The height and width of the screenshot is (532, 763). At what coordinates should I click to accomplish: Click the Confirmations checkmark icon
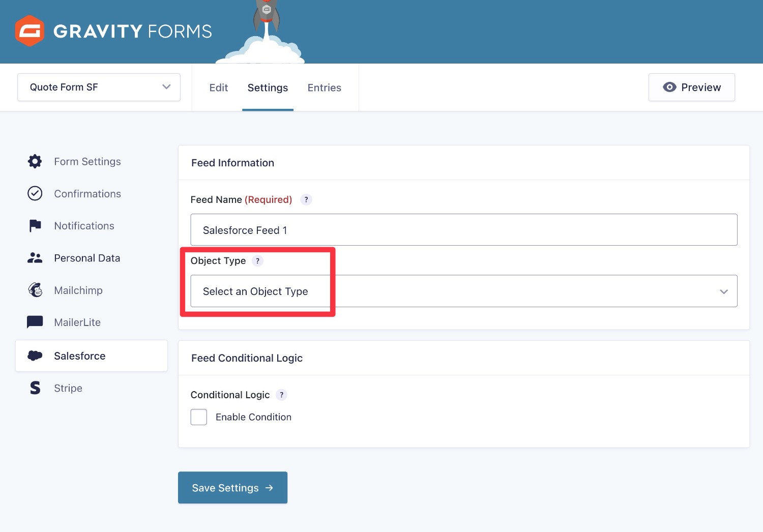coord(35,193)
